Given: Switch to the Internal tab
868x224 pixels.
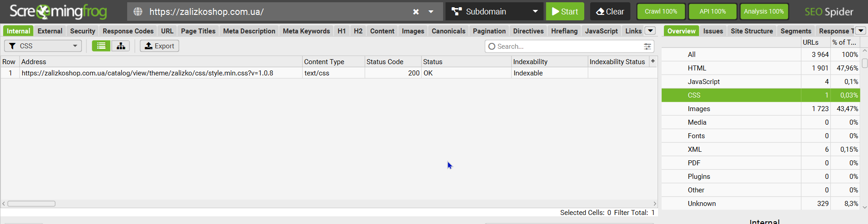Looking at the screenshot, I should pyautogui.click(x=18, y=31).
